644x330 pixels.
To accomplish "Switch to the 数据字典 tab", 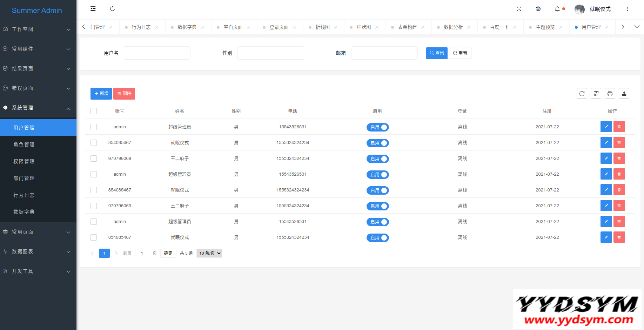I will [187, 27].
